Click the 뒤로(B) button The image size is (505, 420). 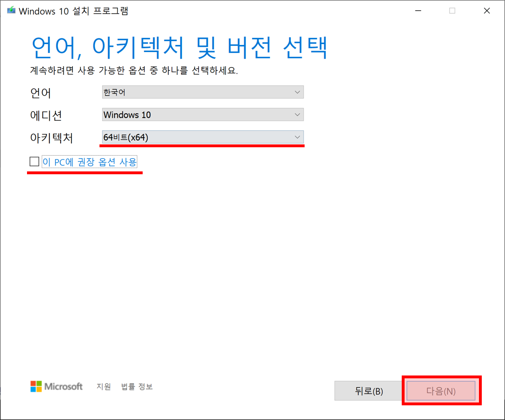pos(369,391)
